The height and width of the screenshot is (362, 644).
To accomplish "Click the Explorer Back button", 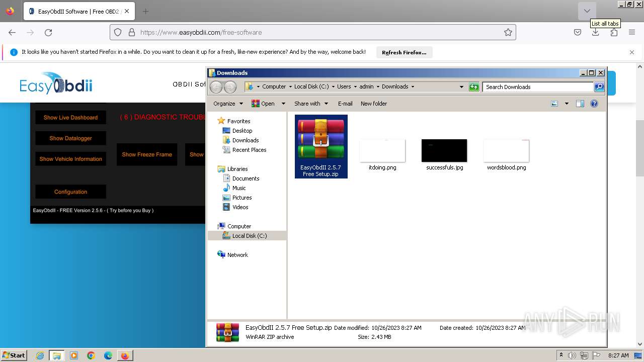I will pos(216,87).
